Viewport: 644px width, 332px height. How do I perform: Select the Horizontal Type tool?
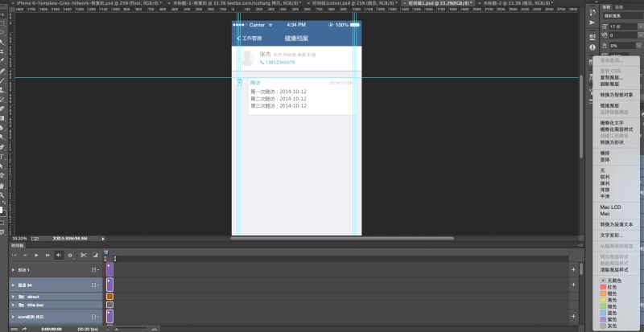(x=3, y=157)
